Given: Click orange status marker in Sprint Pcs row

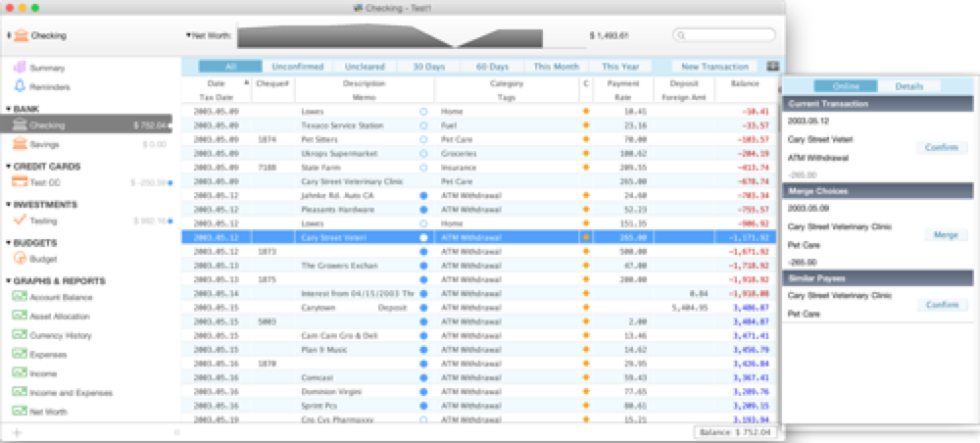Looking at the screenshot, I should [x=586, y=406].
